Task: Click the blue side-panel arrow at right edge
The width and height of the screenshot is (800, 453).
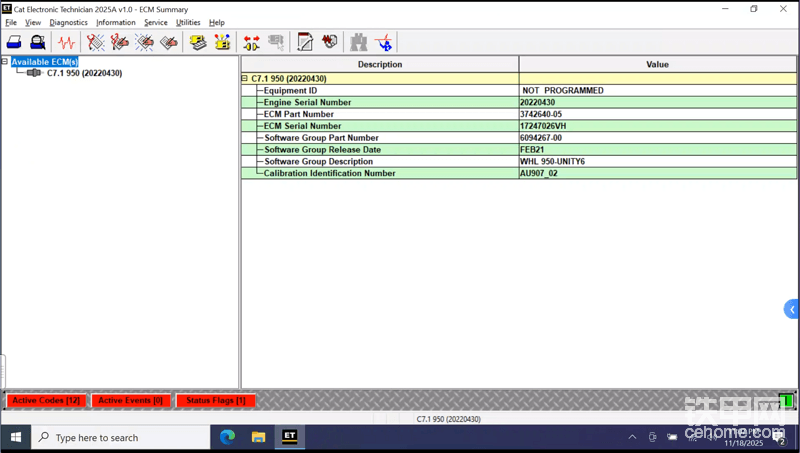Action: [x=791, y=309]
